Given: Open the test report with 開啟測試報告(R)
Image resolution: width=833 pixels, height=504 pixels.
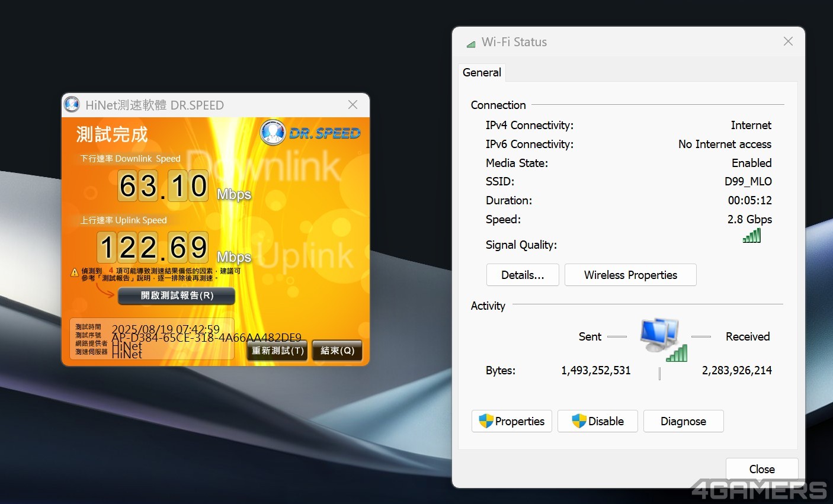Looking at the screenshot, I should (177, 296).
